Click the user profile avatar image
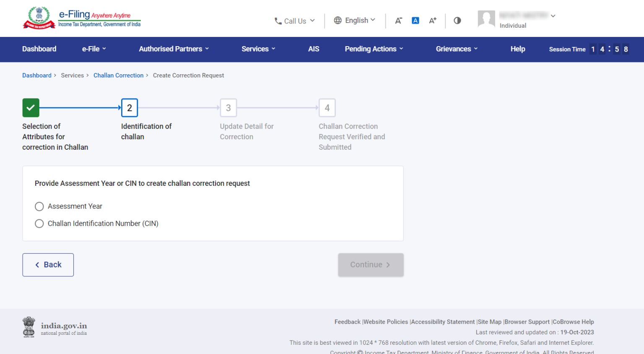 486,18
